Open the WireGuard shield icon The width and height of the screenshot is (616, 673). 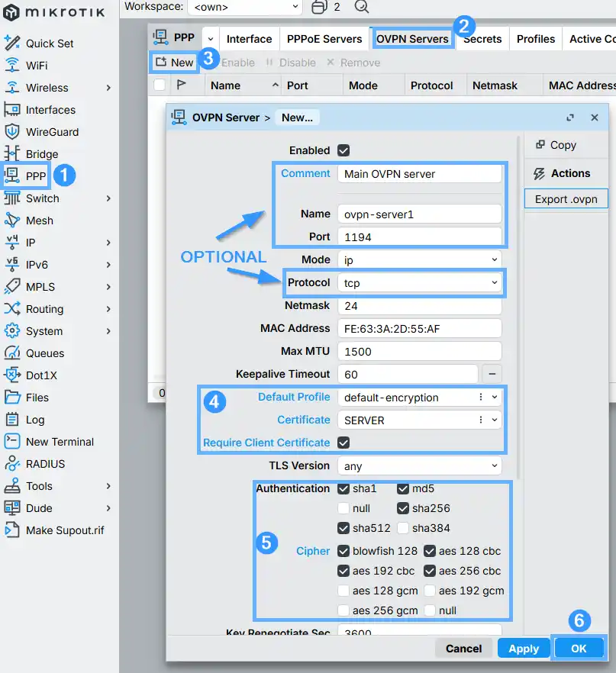coord(12,132)
